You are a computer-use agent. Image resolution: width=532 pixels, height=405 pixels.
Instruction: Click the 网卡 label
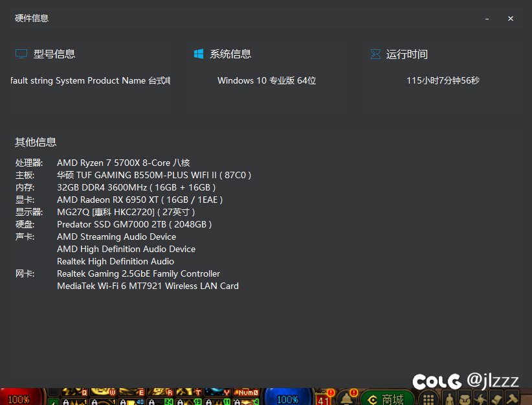25,273
